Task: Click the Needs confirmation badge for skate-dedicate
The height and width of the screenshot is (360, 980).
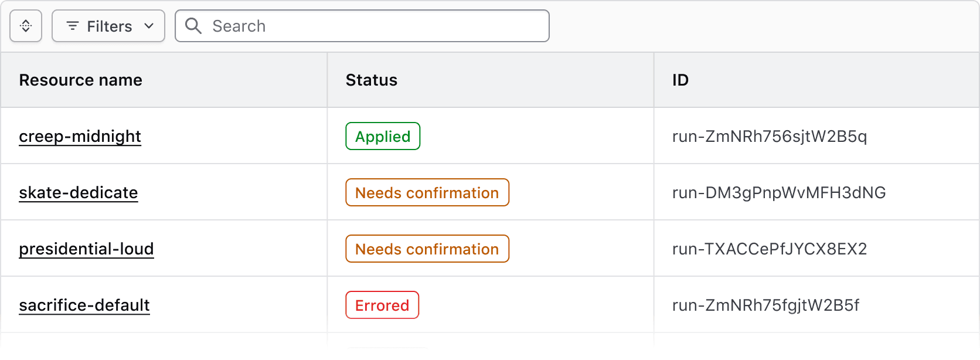Action: pyautogui.click(x=427, y=192)
